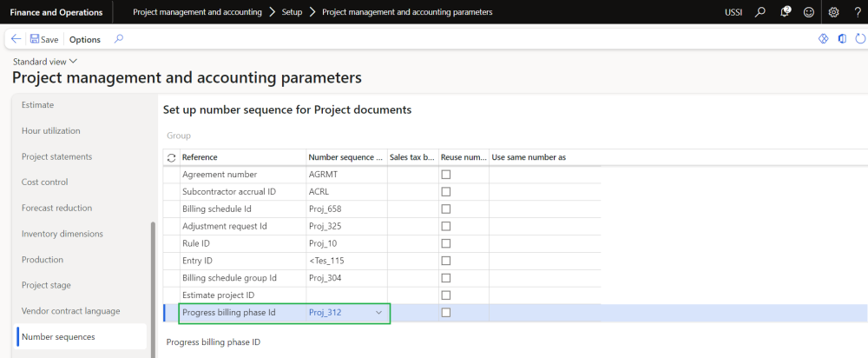This screenshot has width=868, height=358.
Task: Toggle Reuse numbers checkbox for Agreement number
Action: (x=446, y=175)
